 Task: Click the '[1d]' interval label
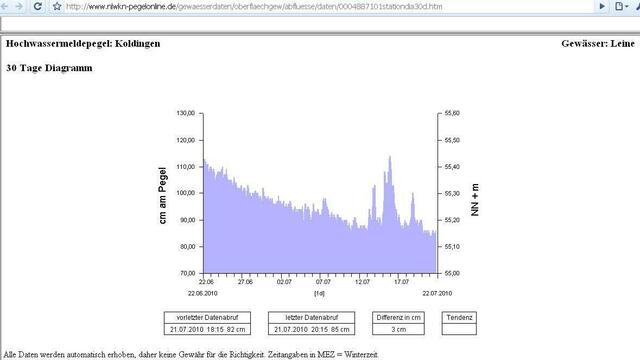coord(320,293)
